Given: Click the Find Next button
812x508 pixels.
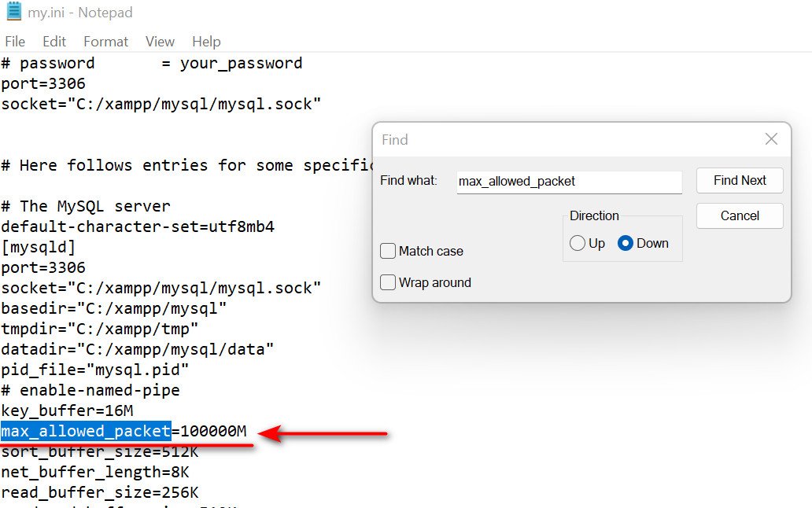Looking at the screenshot, I should [740, 181].
